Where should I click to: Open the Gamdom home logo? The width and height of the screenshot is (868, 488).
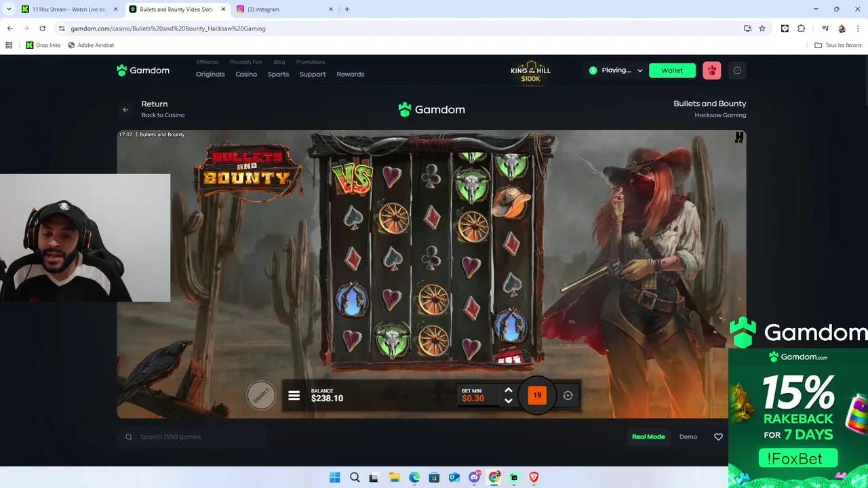tap(143, 70)
